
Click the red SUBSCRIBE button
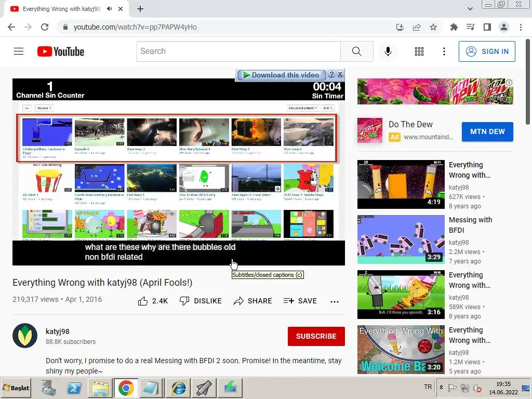pos(316,336)
